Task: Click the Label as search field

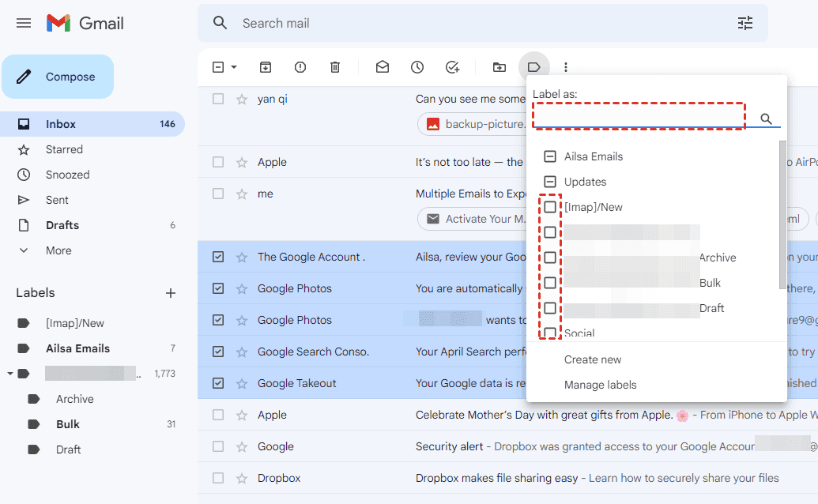Action: [x=639, y=116]
